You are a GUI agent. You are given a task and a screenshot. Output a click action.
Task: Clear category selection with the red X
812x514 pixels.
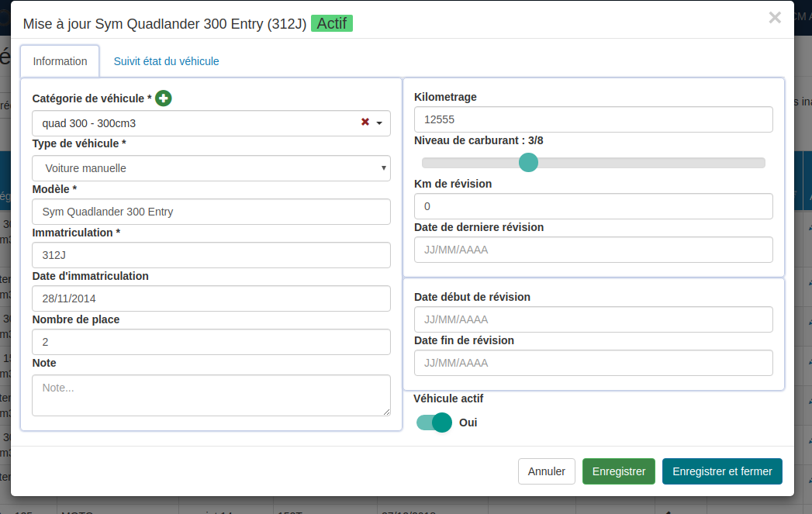point(365,122)
